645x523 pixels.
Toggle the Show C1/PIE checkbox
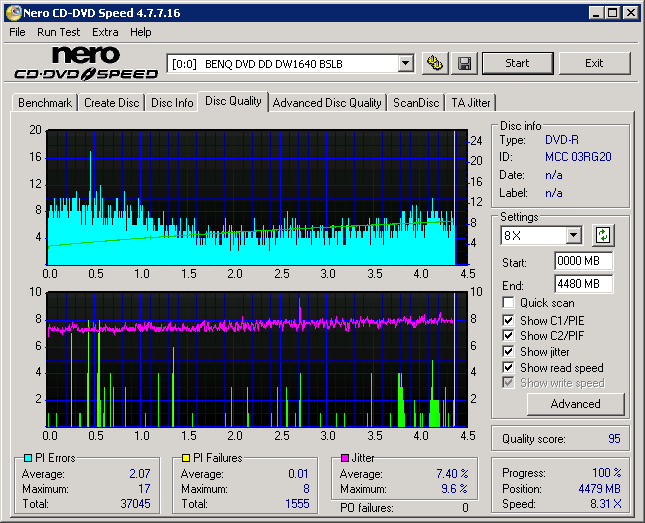[x=509, y=320]
